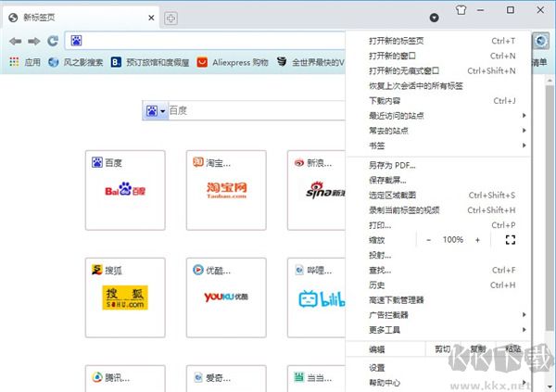Open the 爱奇 speed-dial tile

point(226,378)
